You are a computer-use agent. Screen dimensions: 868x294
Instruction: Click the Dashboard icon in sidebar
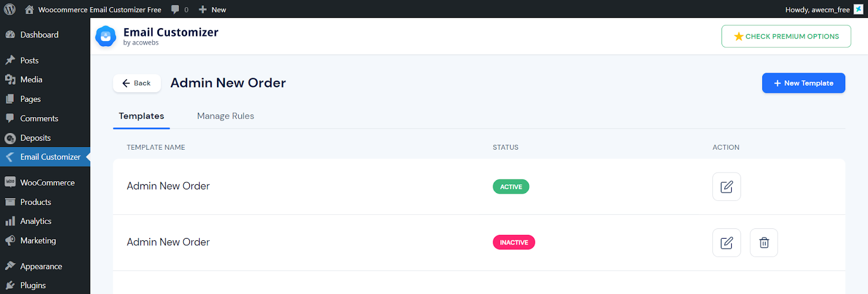10,34
